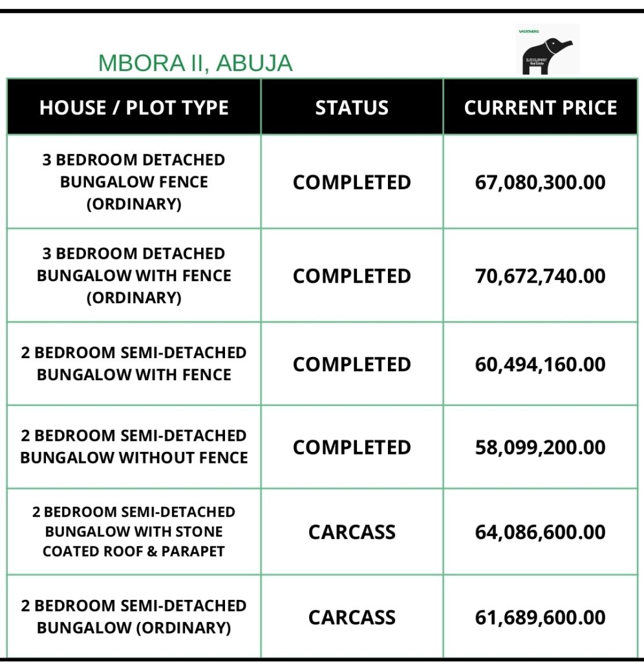
Task: Select the HOUSE / PLOT TYPE header
Action: point(134,107)
